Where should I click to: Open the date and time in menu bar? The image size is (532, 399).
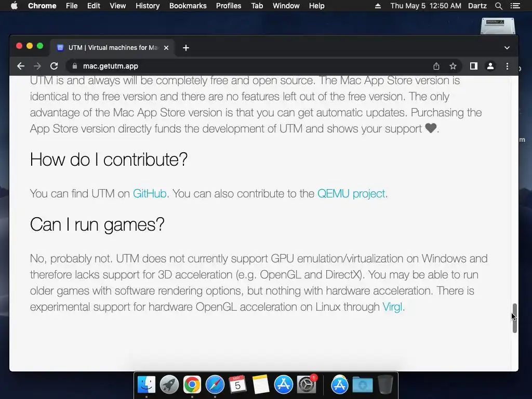[426, 6]
